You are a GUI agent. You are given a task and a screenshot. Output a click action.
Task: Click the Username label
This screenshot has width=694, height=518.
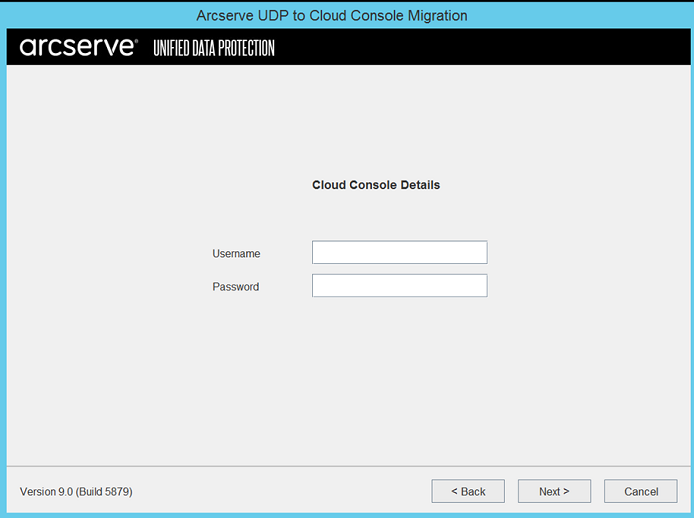pos(236,254)
